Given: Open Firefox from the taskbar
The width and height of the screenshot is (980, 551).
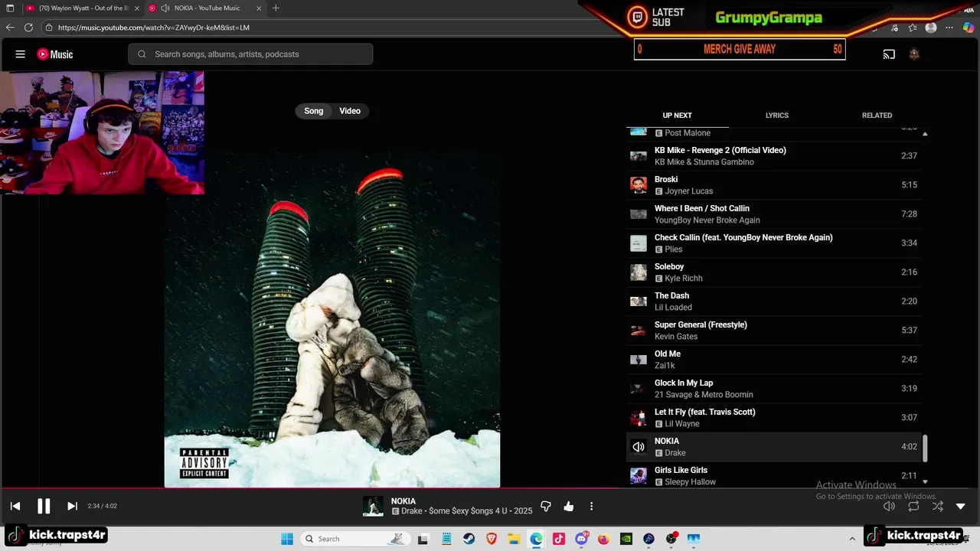Looking at the screenshot, I should (x=604, y=539).
